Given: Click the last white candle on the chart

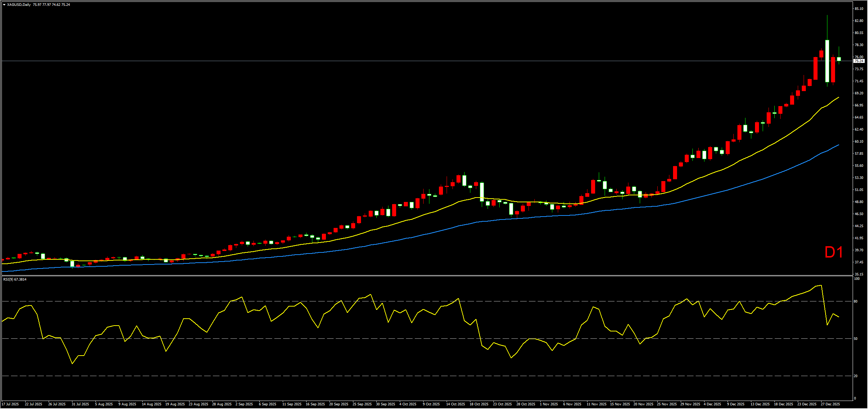Looking at the screenshot, I should click(839, 59).
